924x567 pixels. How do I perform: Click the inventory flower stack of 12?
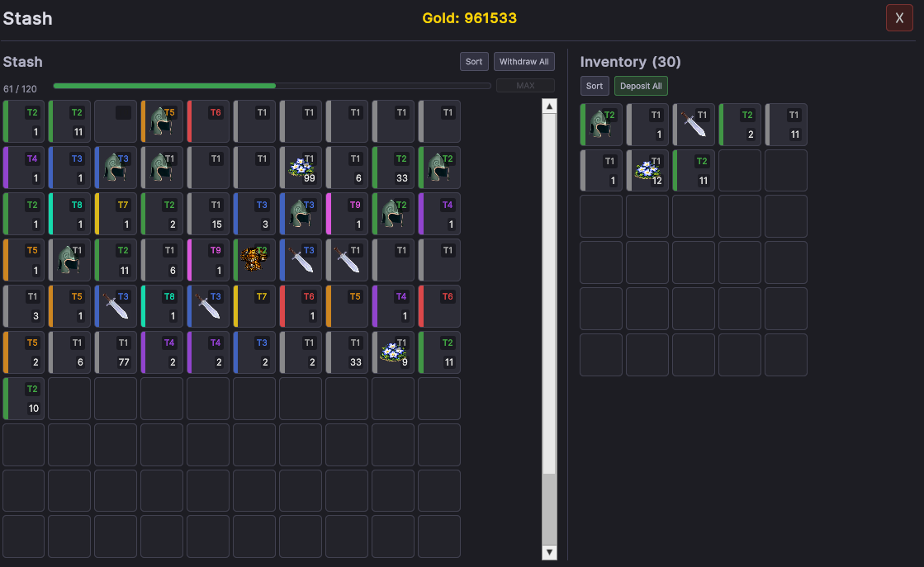[x=648, y=171]
